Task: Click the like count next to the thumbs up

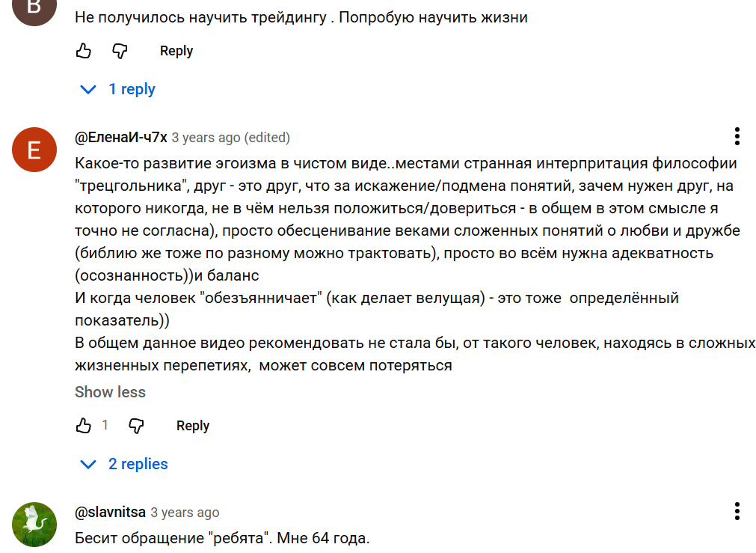Action: [x=105, y=425]
